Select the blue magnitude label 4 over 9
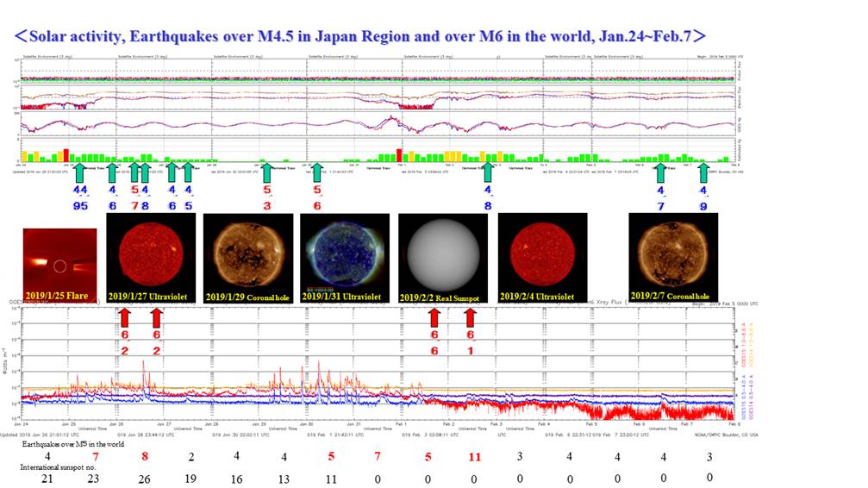 pos(703,197)
